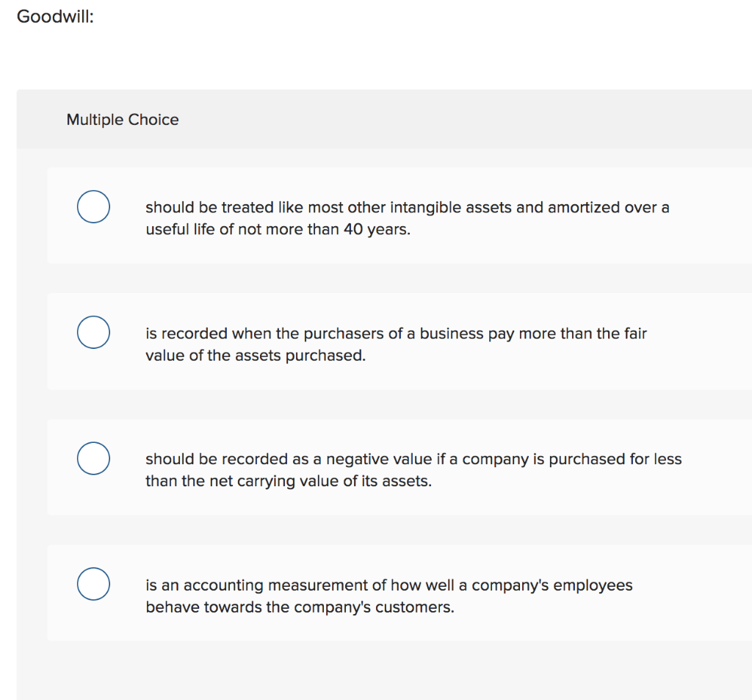This screenshot has height=700, width=752.
Task: Click the option about negative value recording
Action: coord(413,469)
